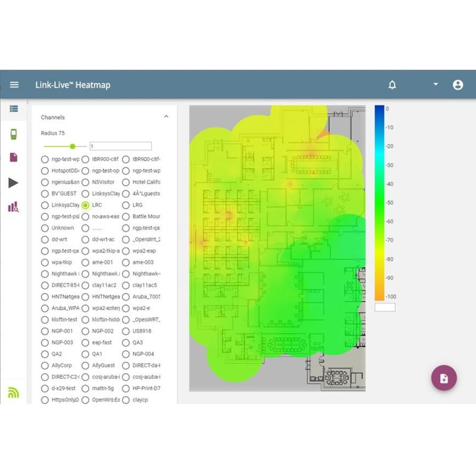Select the LRC channel radio button
The image size is (476, 476).
[x=85, y=205]
